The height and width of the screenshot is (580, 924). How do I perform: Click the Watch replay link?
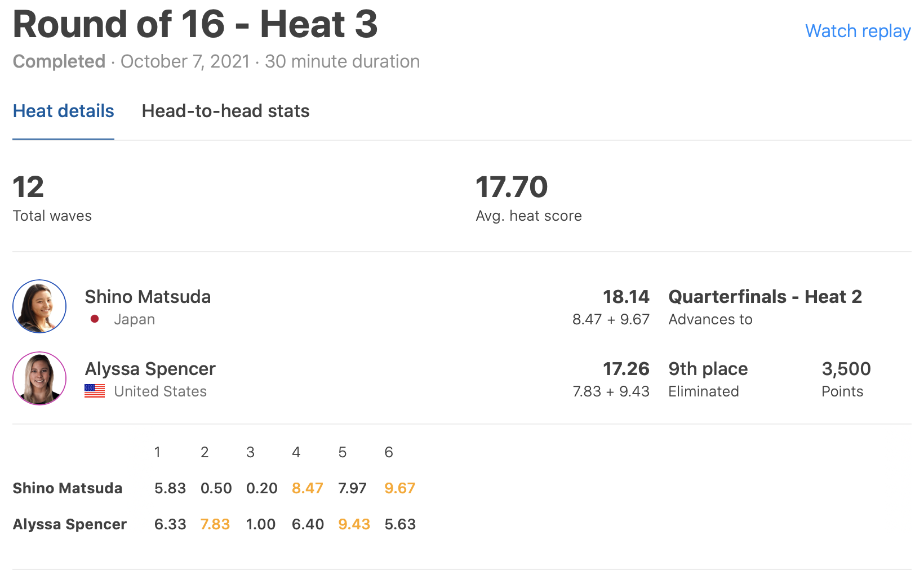click(858, 31)
